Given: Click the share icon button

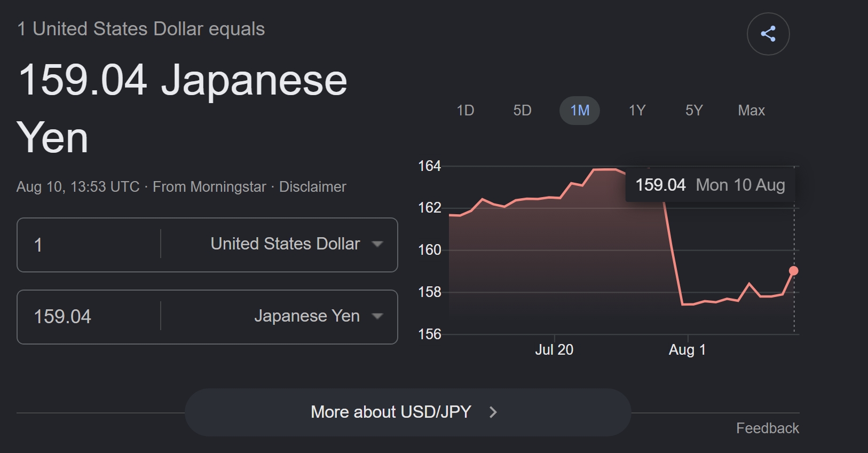Looking at the screenshot, I should (768, 34).
